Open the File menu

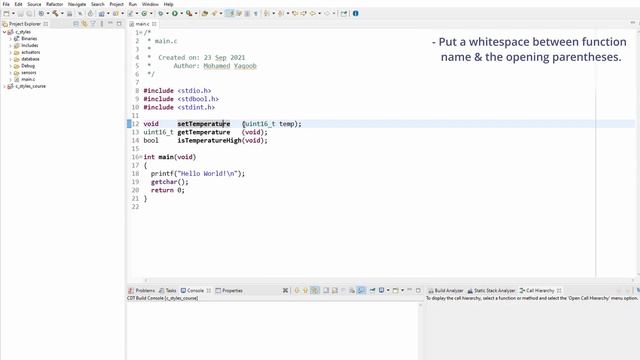pos(6,4)
